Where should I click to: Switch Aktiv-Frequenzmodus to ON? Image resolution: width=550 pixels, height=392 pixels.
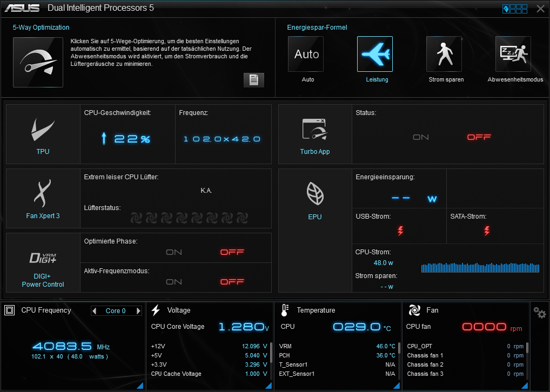point(174,282)
